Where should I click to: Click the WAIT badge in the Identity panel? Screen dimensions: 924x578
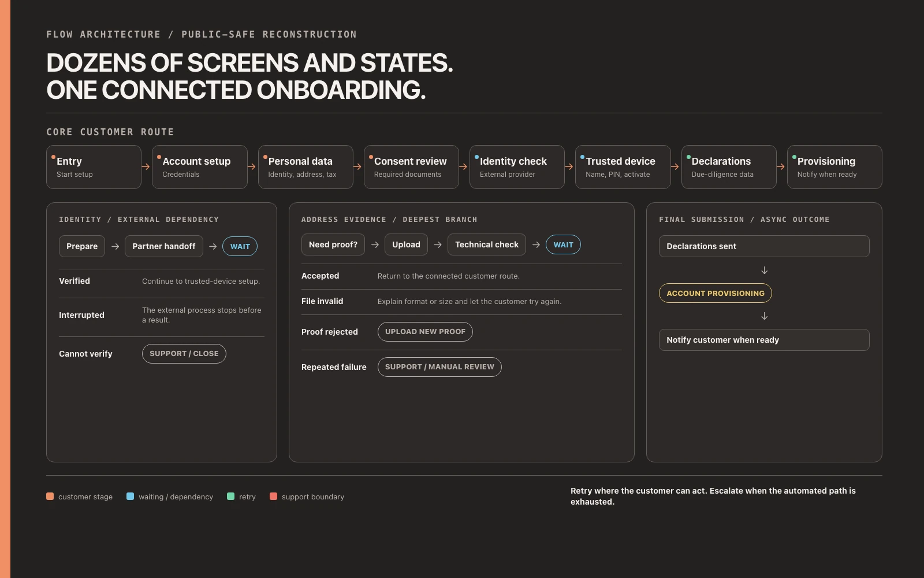click(240, 246)
